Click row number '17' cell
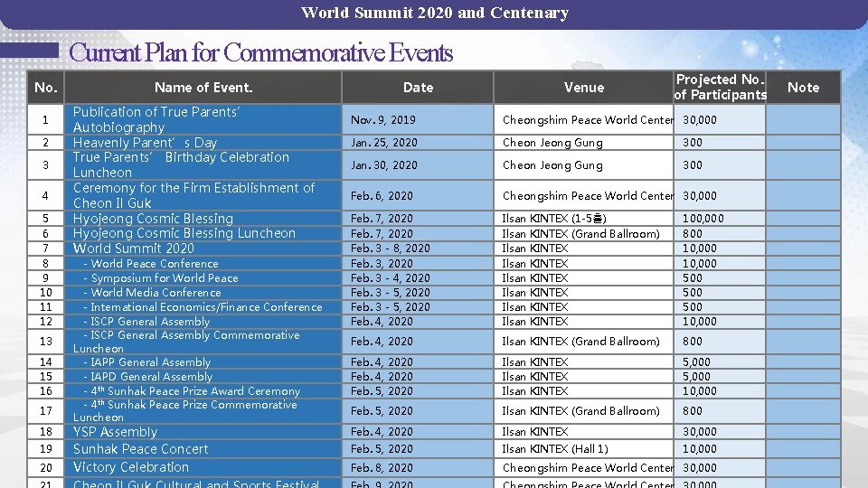 coord(46,411)
